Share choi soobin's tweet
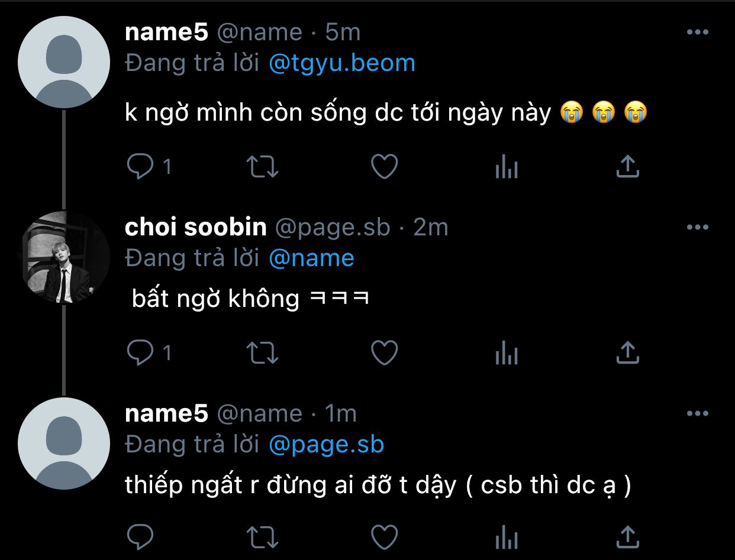This screenshot has width=735, height=560. click(x=627, y=353)
